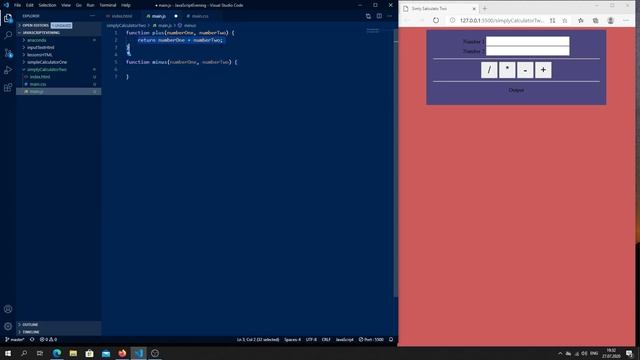The height and width of the screenshot is (360, 640).
Task: Open the Accounts icon in activity bar
Action: click(x=8, y=309)
